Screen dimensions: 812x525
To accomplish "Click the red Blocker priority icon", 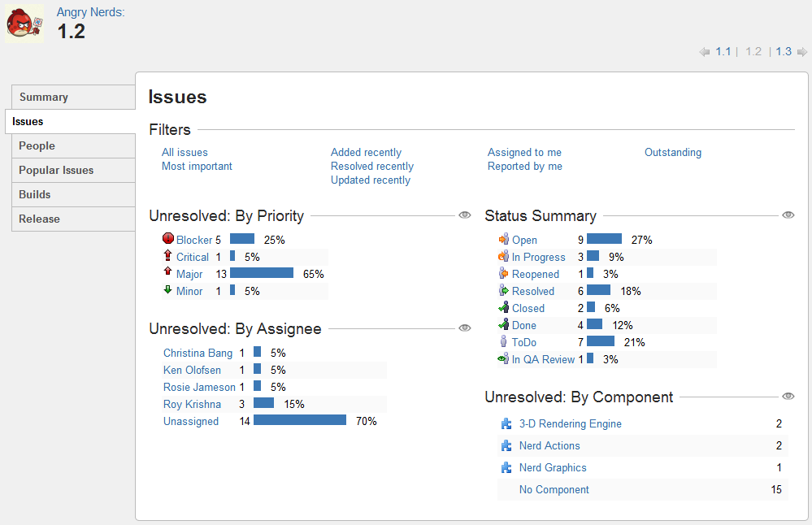I will [167, 238].
